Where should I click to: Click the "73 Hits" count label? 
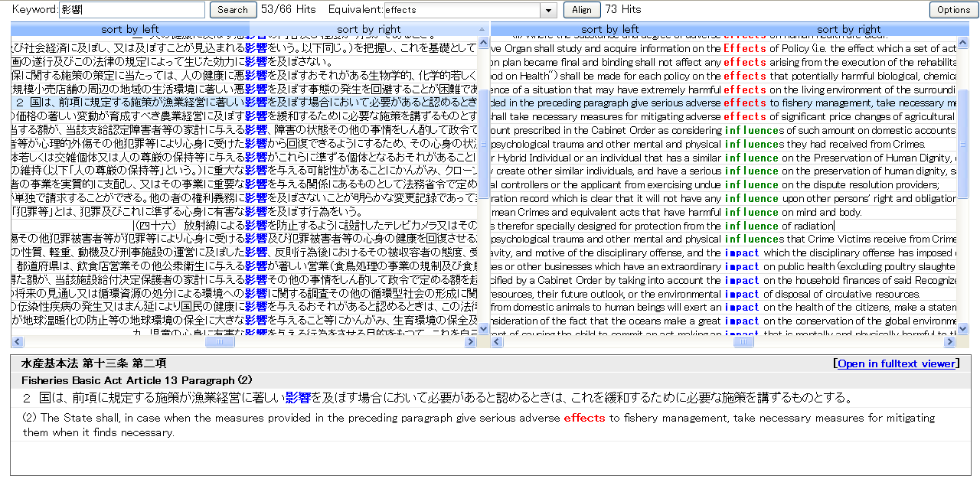623,10
